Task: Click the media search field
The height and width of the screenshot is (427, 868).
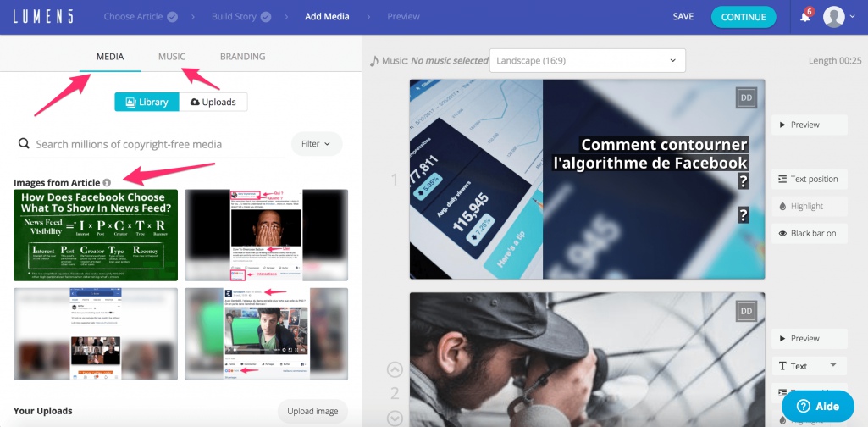Action: point(151,144)
